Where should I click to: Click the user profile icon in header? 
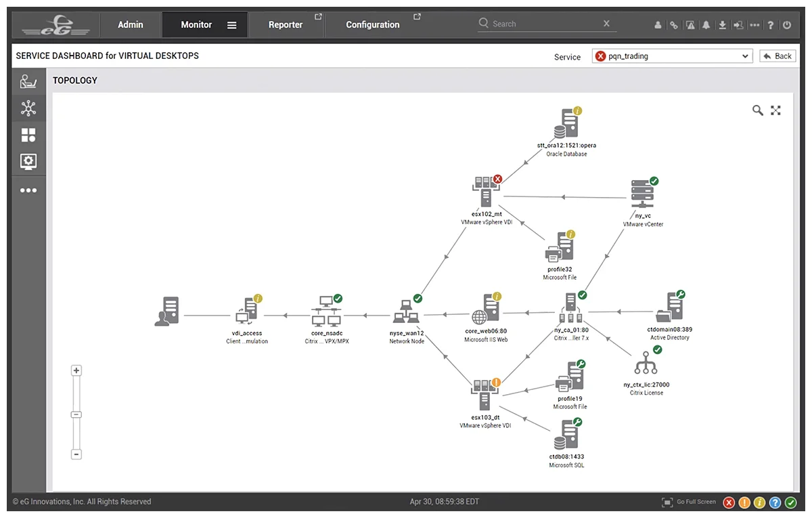tap(658, 25)
